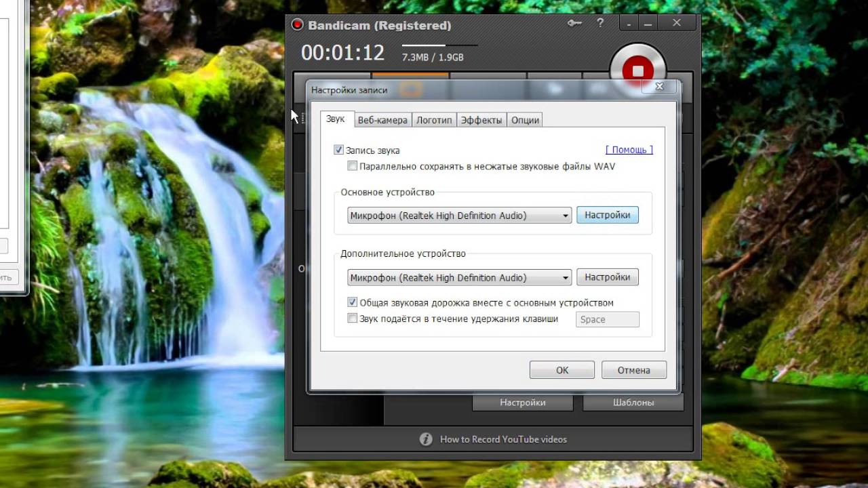Viewport: 868px width, 488px height.
Task: Click the Space hotkey field
Action: [608, 319]
